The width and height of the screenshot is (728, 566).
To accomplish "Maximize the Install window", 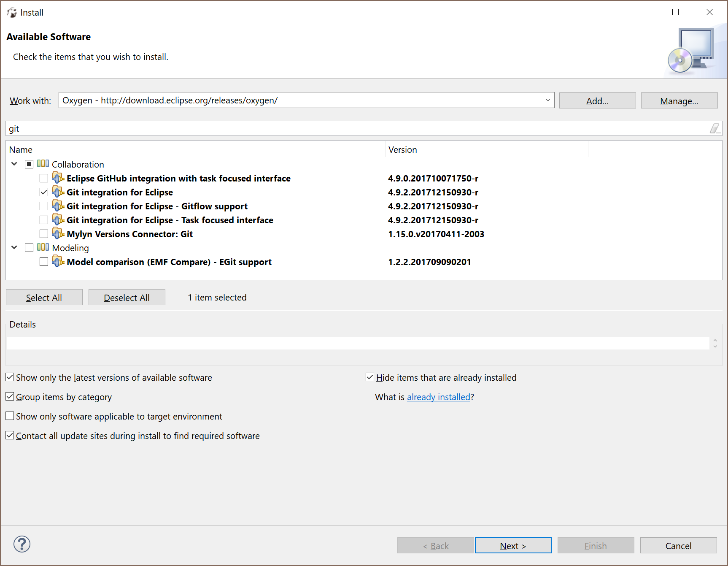I will click(x=675, y=12).
